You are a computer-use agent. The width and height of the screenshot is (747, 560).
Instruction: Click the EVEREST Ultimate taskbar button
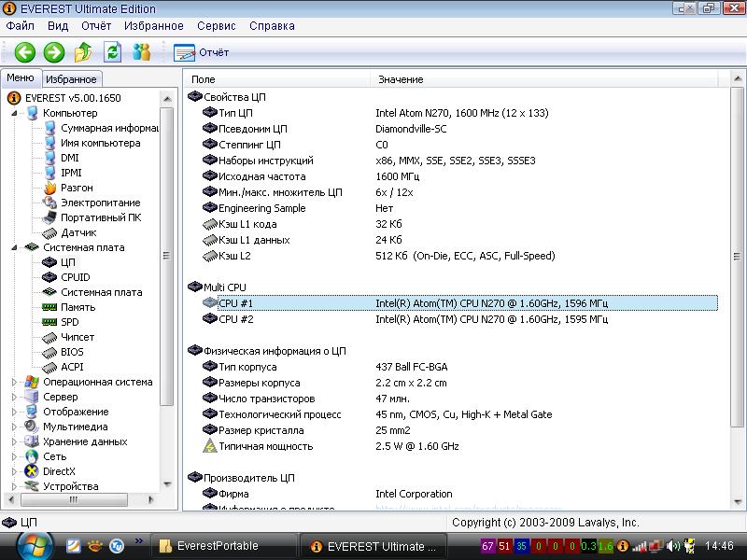pyautogui.click(x=373, y=547)
